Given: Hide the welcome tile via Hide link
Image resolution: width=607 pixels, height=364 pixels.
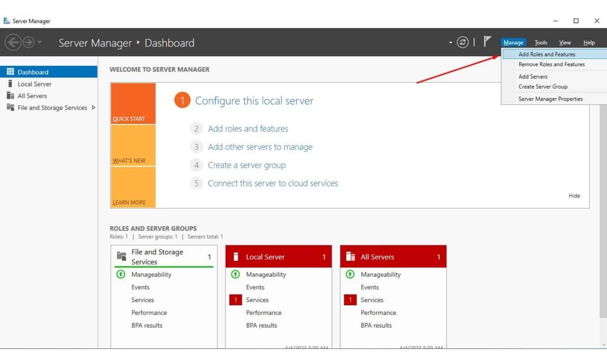Looking at the screenshot, I should [x=574, y=196].
